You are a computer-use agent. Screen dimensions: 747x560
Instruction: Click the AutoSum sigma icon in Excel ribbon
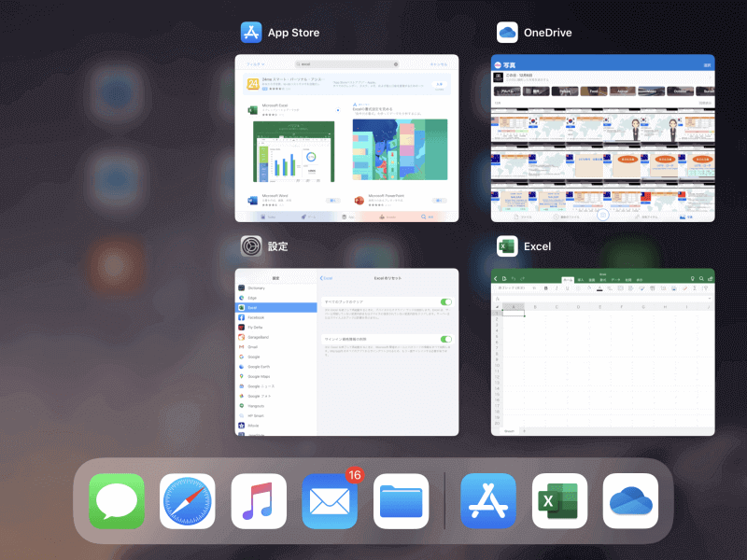pyautogui.click(x=695, y=288)
